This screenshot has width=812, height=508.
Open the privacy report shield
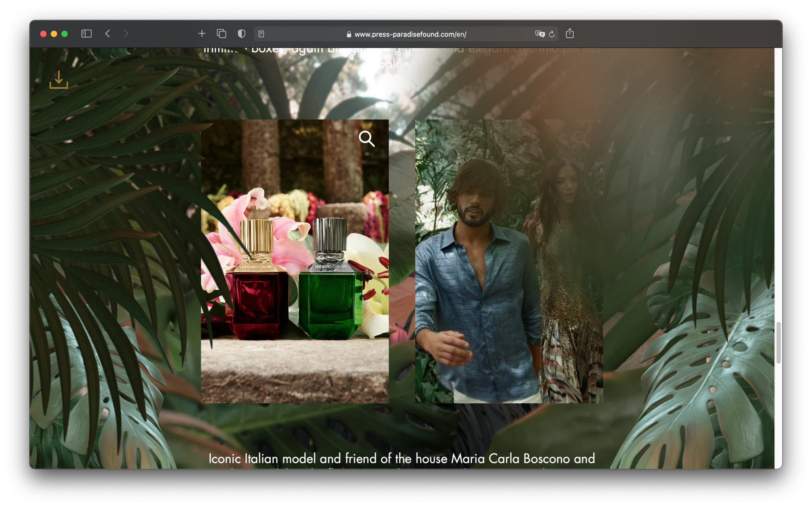[x=242, y=34]
